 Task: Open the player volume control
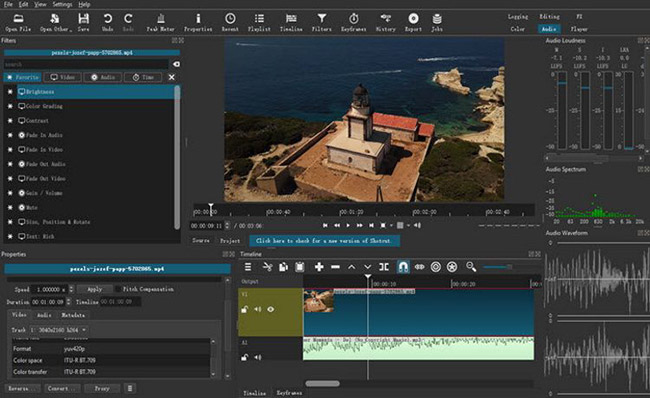417,226
